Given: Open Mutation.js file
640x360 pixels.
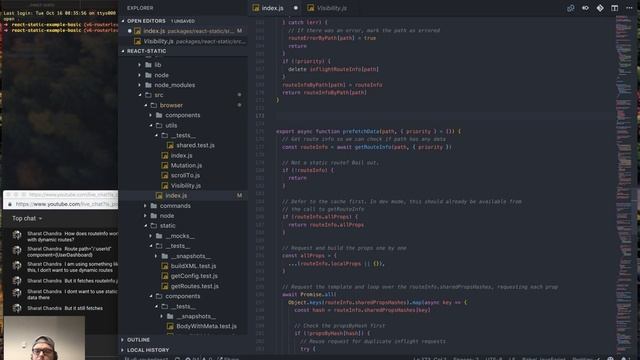Looking at the screenshot, I should coord(184,165).
